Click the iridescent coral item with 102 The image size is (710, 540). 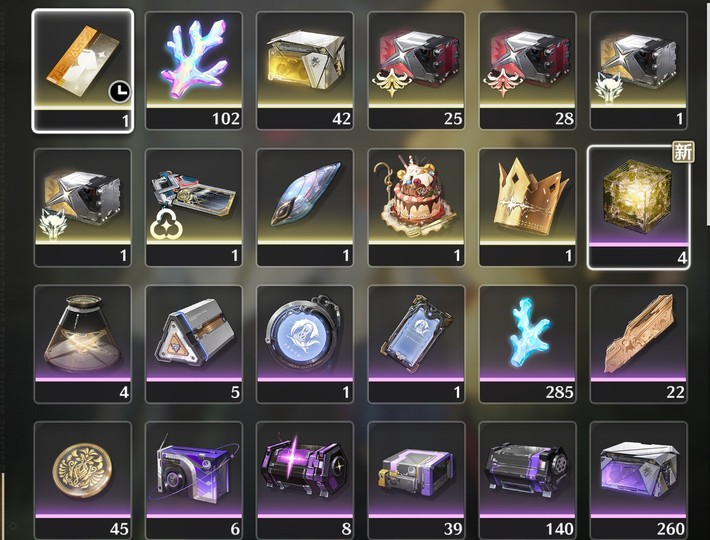coord(194,71)
